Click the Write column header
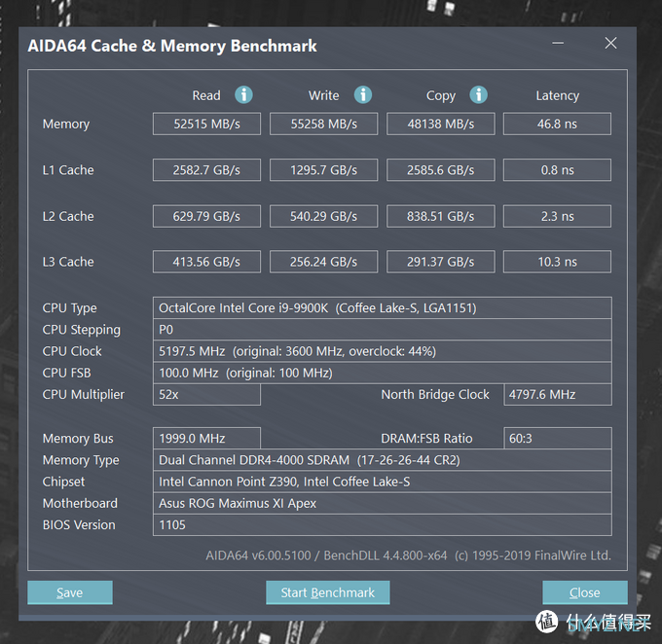Screen dimensions: 662x644 coord(324,95)
